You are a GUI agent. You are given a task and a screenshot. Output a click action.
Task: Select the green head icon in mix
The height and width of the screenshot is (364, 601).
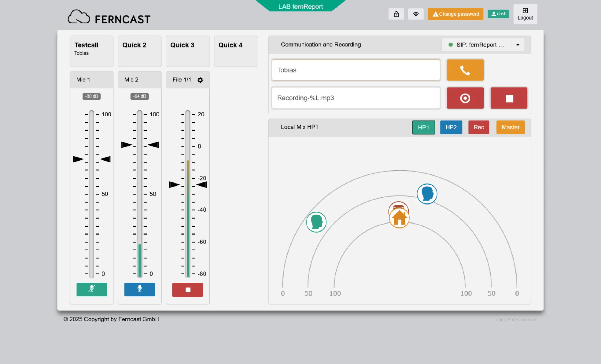click(x=316, y=222)
